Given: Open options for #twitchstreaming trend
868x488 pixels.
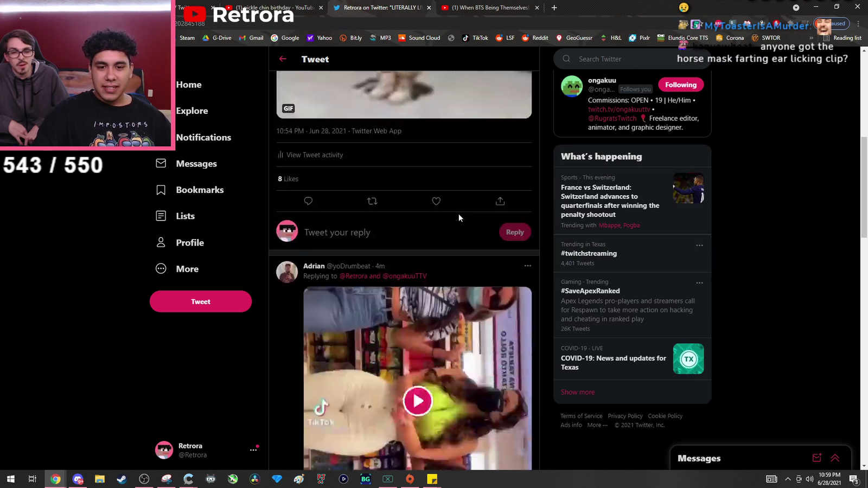Looking at the screenshot, I should pyautogui.click(x=699, y=245).
